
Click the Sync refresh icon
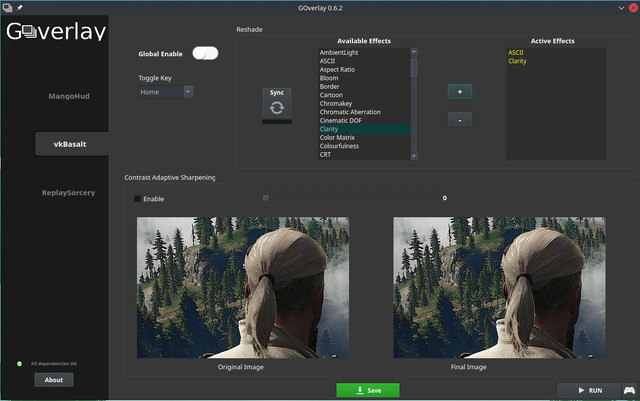[x=277, y=108]
